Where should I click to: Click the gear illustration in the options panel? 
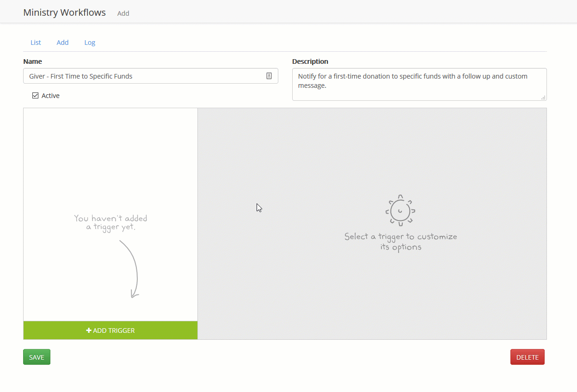pyautogui.click(x=400, y=211)
